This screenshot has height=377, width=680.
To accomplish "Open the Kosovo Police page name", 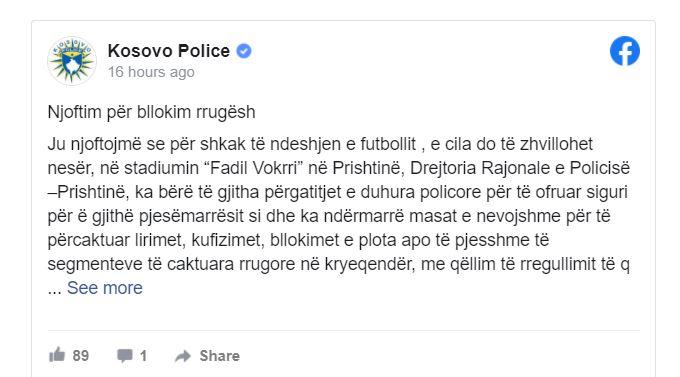I will pos(169,51).
